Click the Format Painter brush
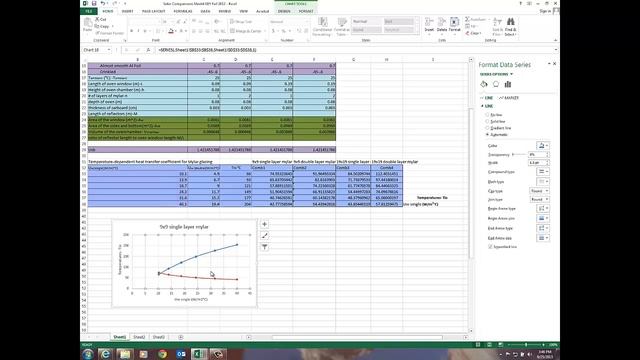The image size is (640, 360). click(x=109, y=33)
